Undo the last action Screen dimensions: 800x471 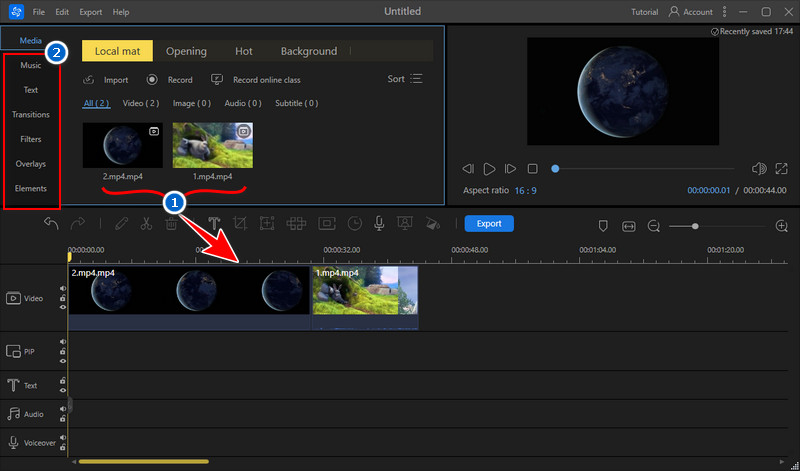(51, 224)
